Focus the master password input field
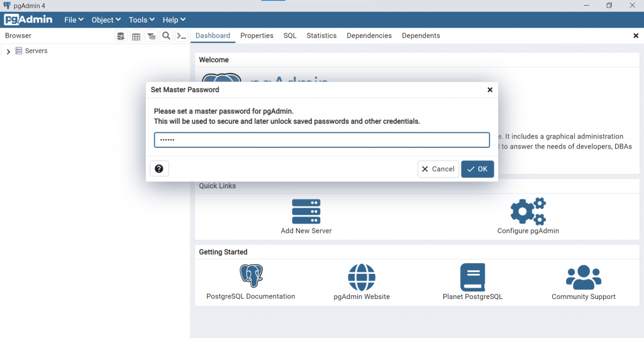 (321, 140)
